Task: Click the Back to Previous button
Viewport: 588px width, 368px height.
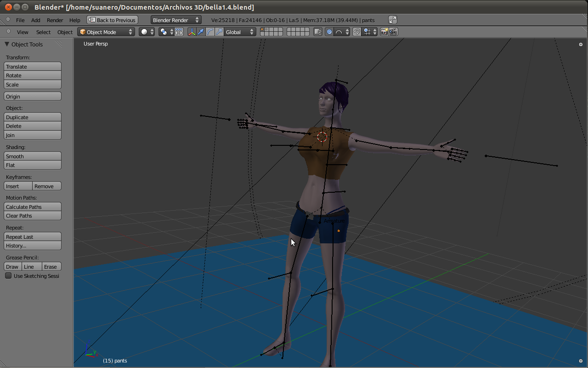Action: (x=112, y=20)
